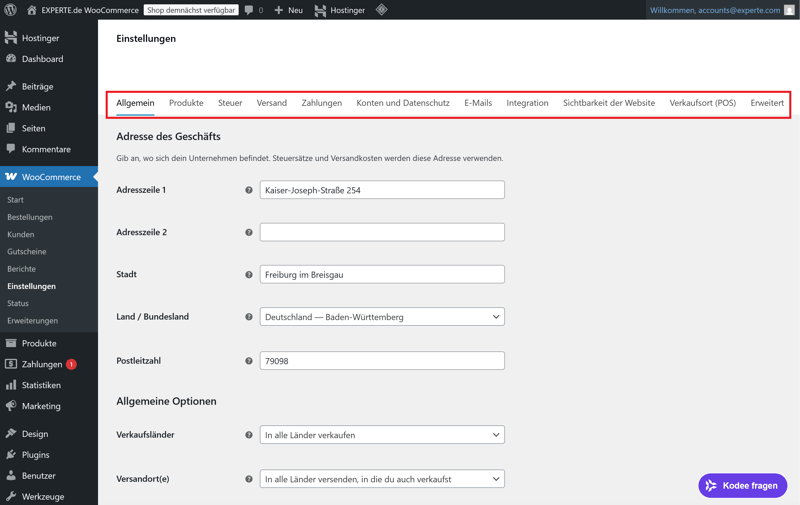Click Shop demnächst verfügbar badge
This screenshot has height=505, width=800.
[x=191, y=10]
